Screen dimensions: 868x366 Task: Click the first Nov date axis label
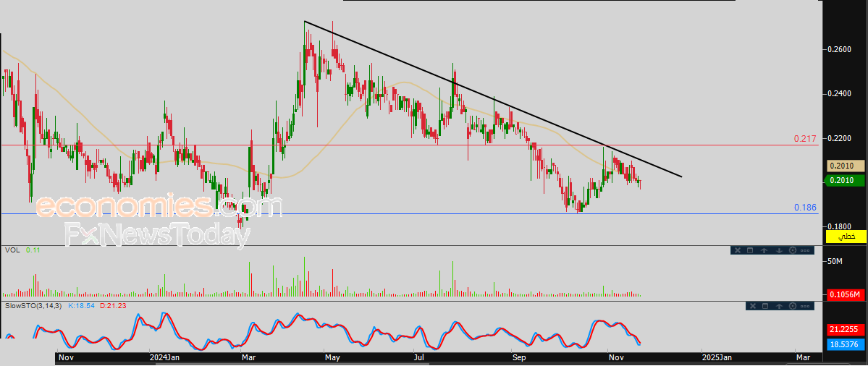65,358
